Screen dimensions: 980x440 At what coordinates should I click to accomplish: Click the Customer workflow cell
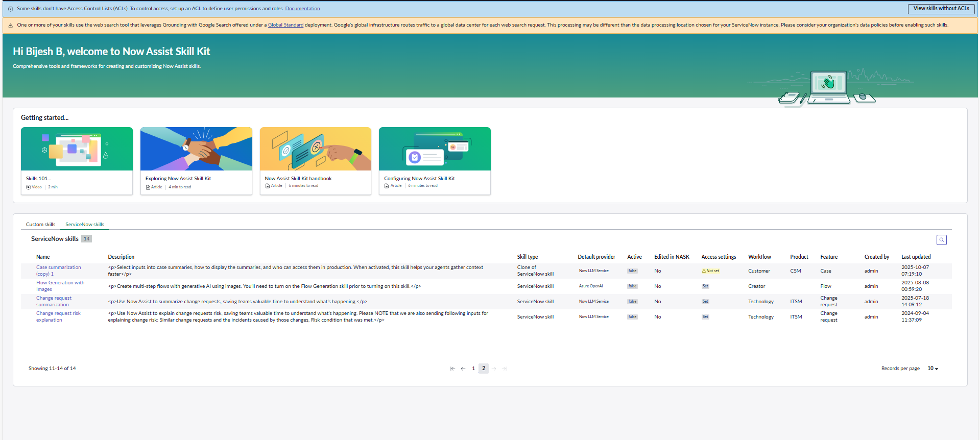pyautogui.click(x=759, y=271)
